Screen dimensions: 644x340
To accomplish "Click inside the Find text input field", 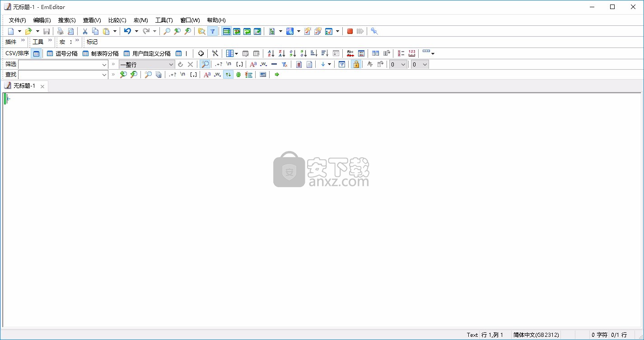I will 59,75.
